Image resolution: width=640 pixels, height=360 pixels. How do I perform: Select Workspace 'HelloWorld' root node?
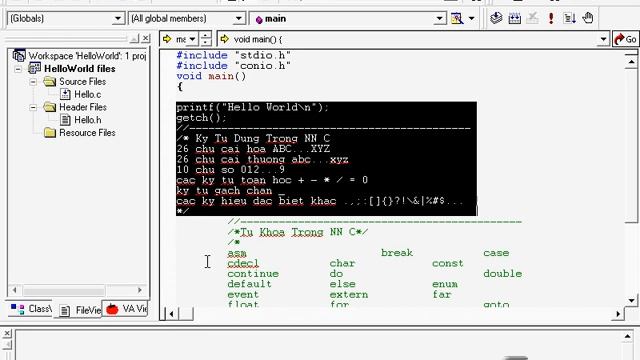(87, 56)
